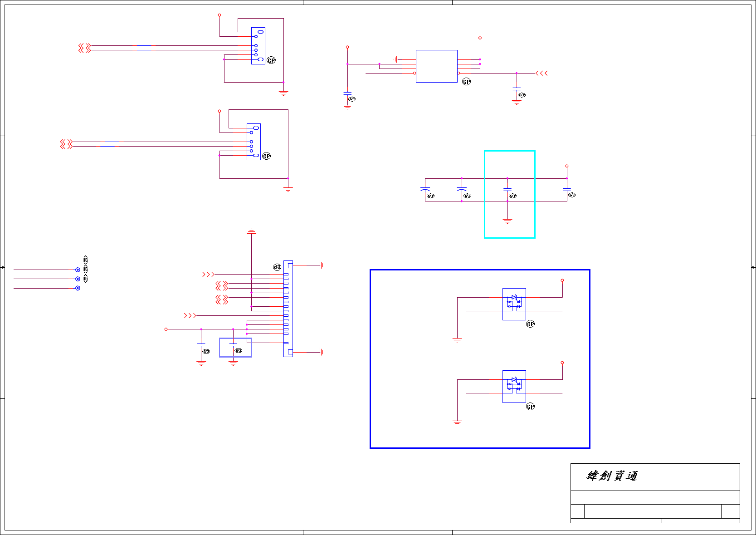Select the top square mounting pin of the tall connector
Image resolution: width=756 pixels, height=535 pixels.
pyautogui.click(x=290, y=265)
